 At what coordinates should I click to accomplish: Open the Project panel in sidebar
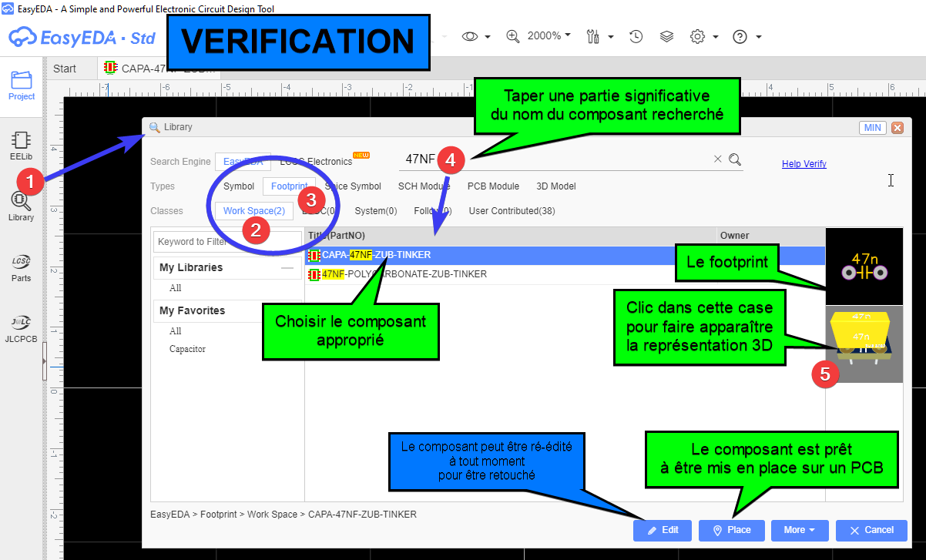click(x=22, y=85)
